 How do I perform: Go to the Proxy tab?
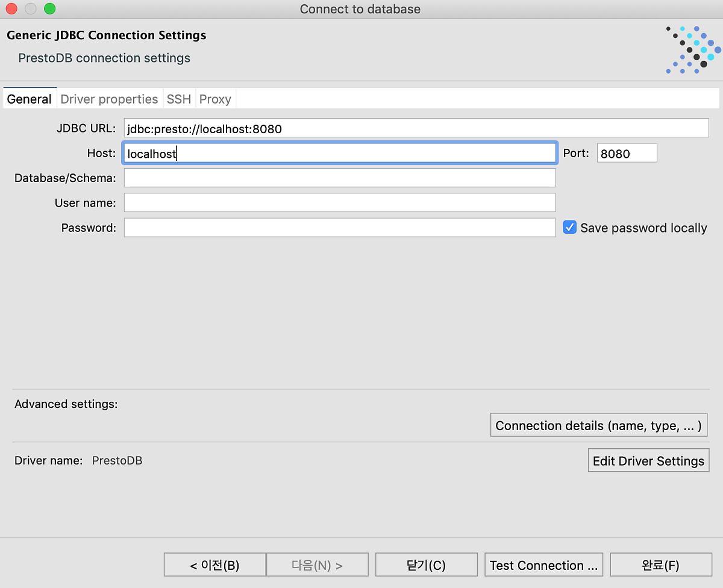pos(215,99)
